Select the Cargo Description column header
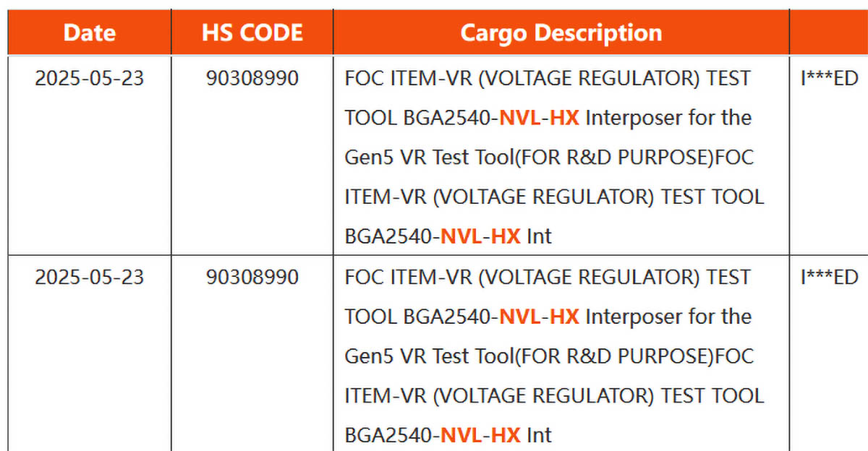The image size is (868, 451). pos(561,33)
